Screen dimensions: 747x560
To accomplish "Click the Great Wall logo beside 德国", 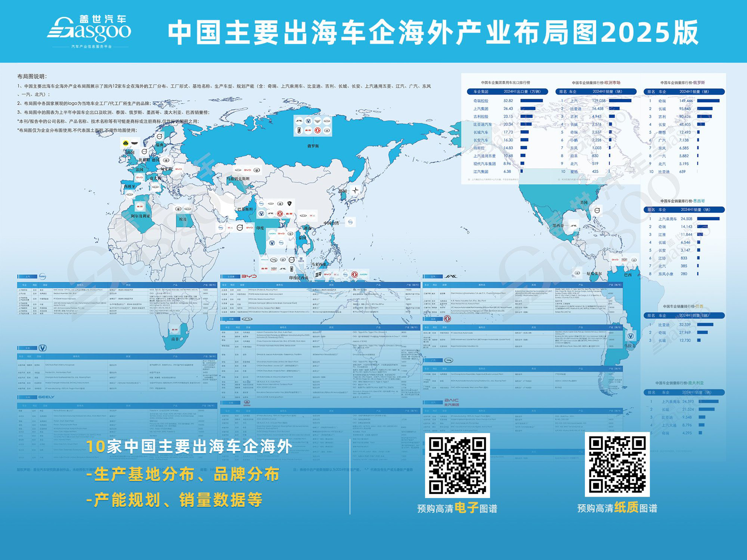I will [166, 160].
